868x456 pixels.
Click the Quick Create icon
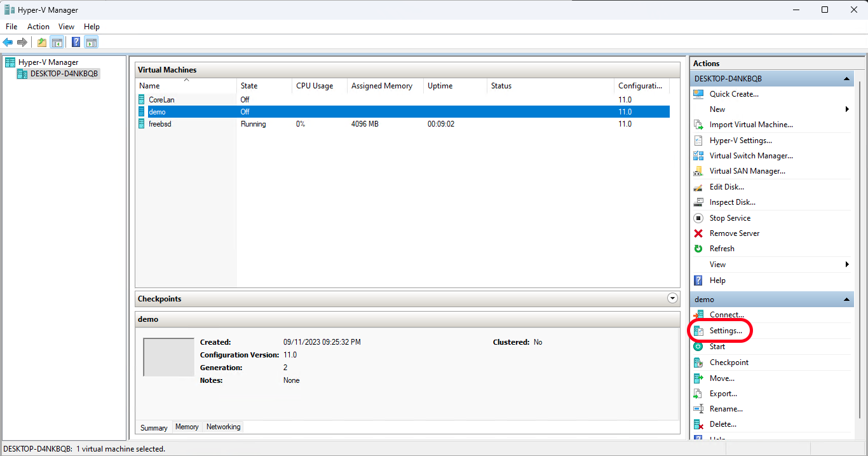pyautogui.click(x=698, y=94)
